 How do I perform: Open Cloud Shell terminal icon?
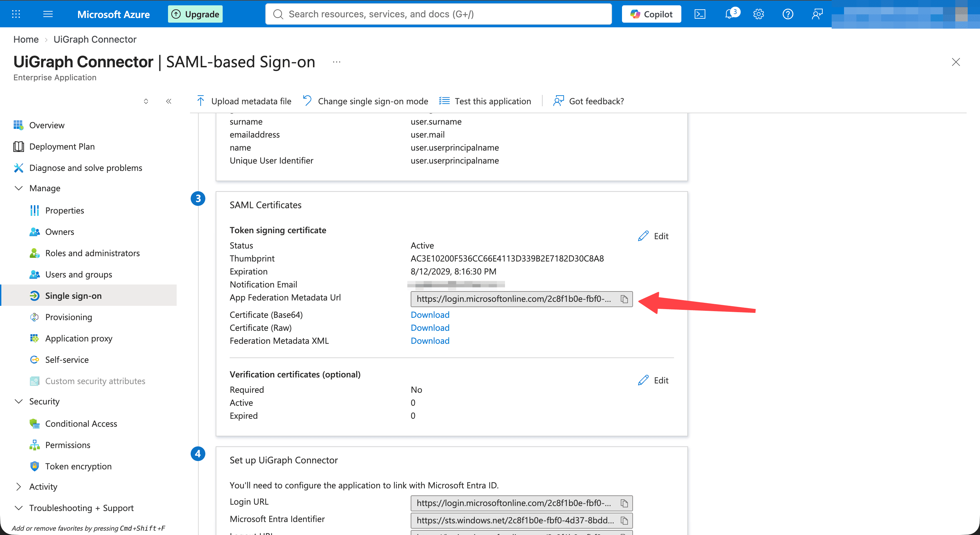[x=700, y=14]
